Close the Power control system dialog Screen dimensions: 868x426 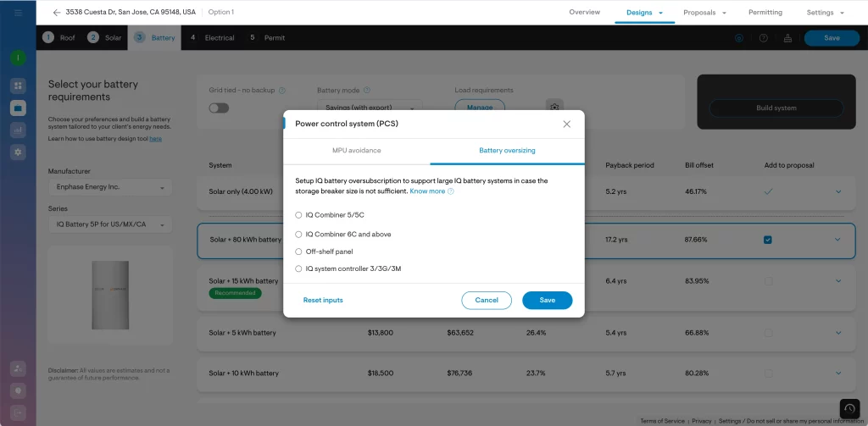pos(567,124)
